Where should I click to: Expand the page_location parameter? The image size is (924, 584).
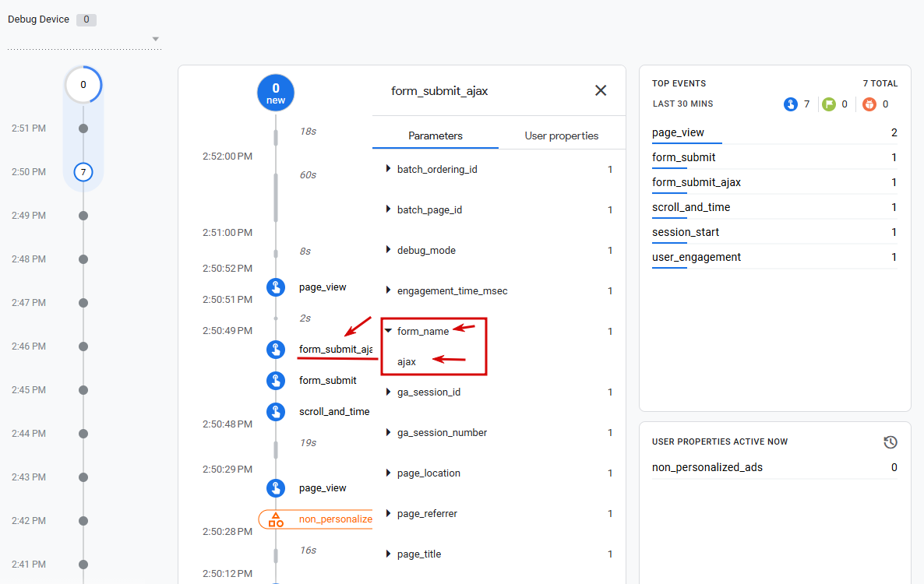(388, 473)
